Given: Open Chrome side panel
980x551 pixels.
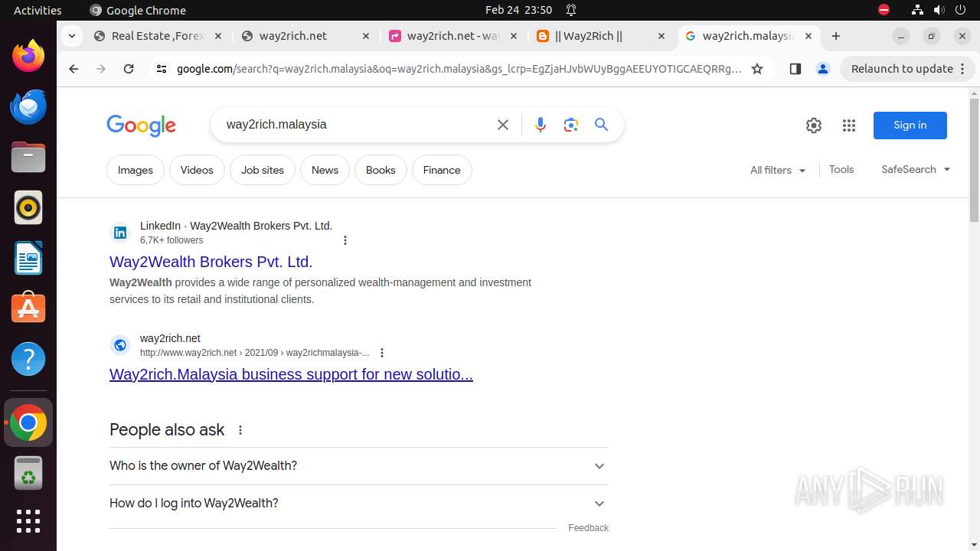Looking at the screenshot, I should (x=795, y=69).
